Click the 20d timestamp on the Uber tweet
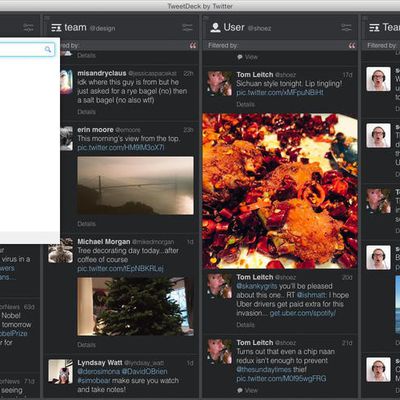 (347, 278)
